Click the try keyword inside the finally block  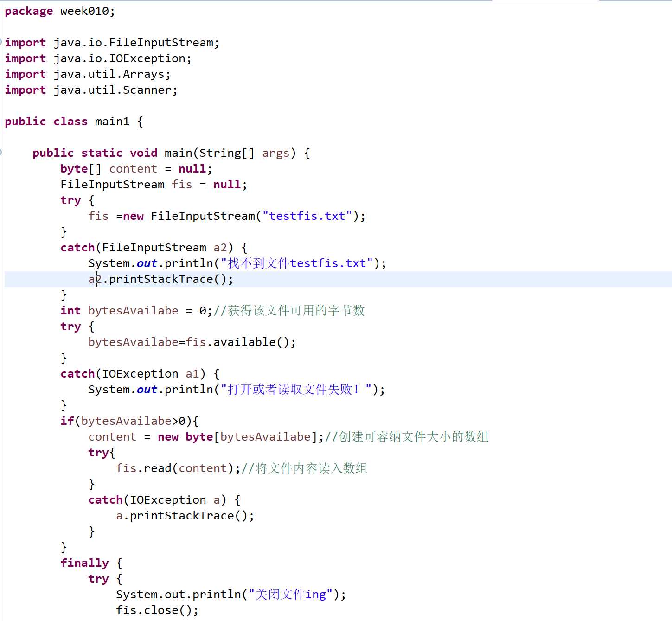98,579
